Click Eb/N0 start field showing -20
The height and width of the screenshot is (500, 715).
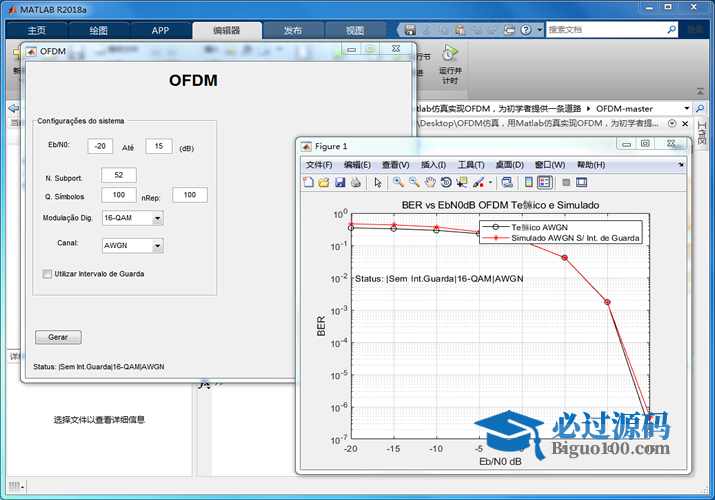tap(100, 146)
